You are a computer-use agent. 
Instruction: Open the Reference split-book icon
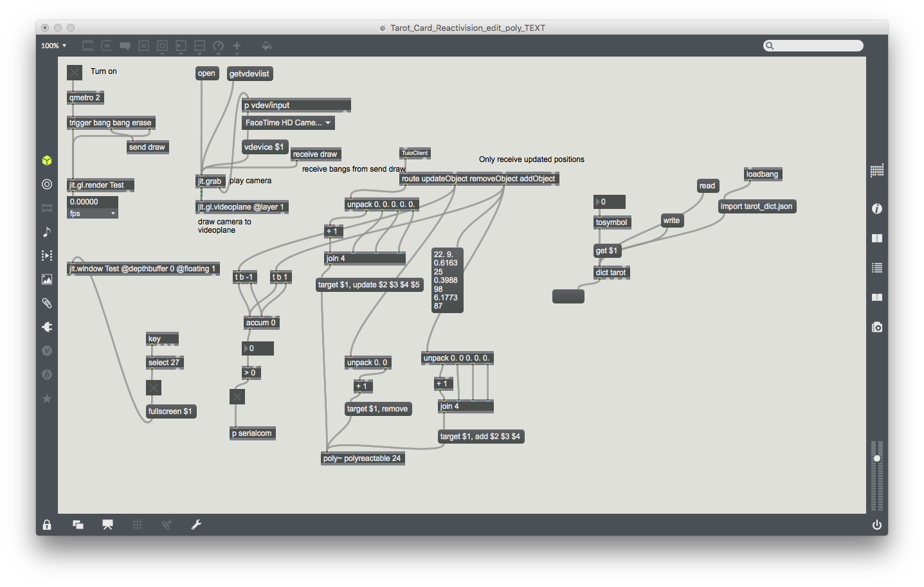[877, 238]
